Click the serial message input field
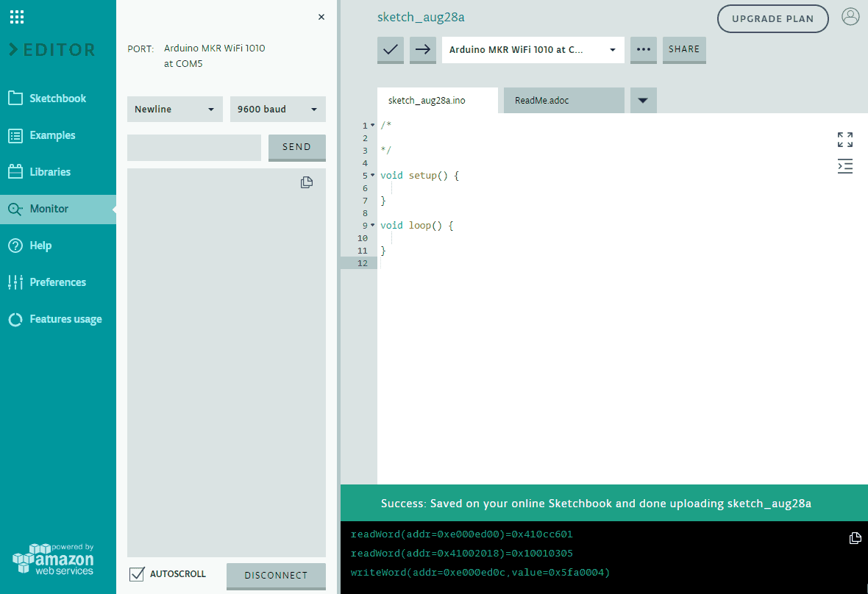868x594 pixels. point(194,147)
